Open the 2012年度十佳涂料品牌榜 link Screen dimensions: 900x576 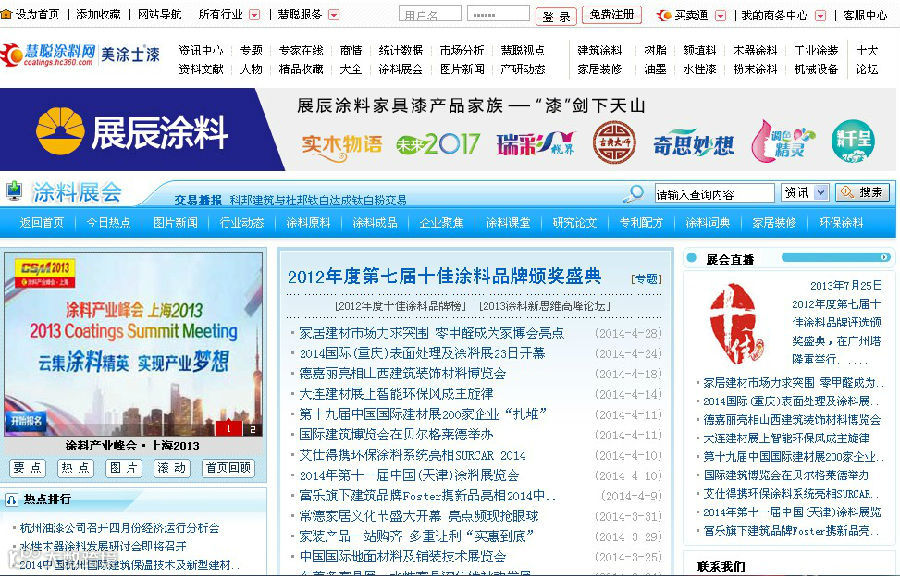point(401,306)
